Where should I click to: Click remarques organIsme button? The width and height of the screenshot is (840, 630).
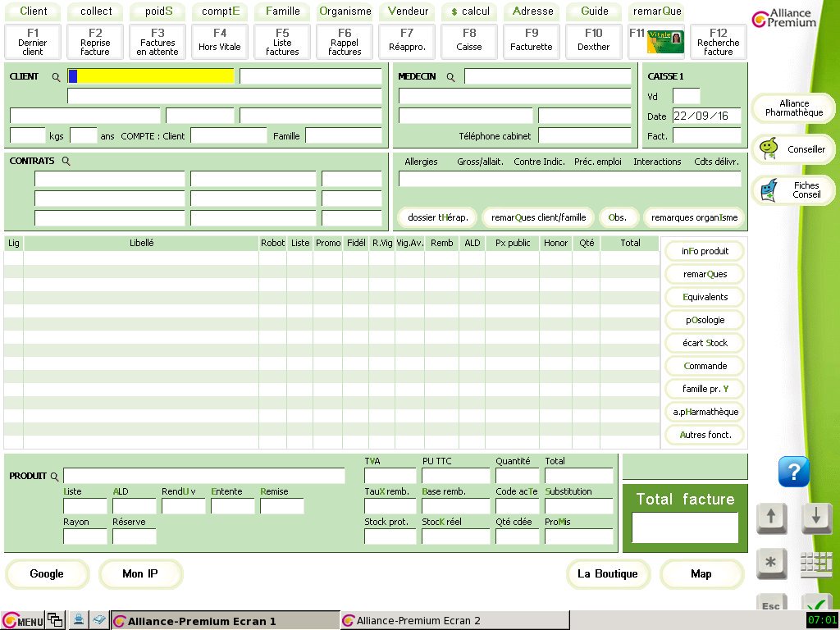click(694, 217)
